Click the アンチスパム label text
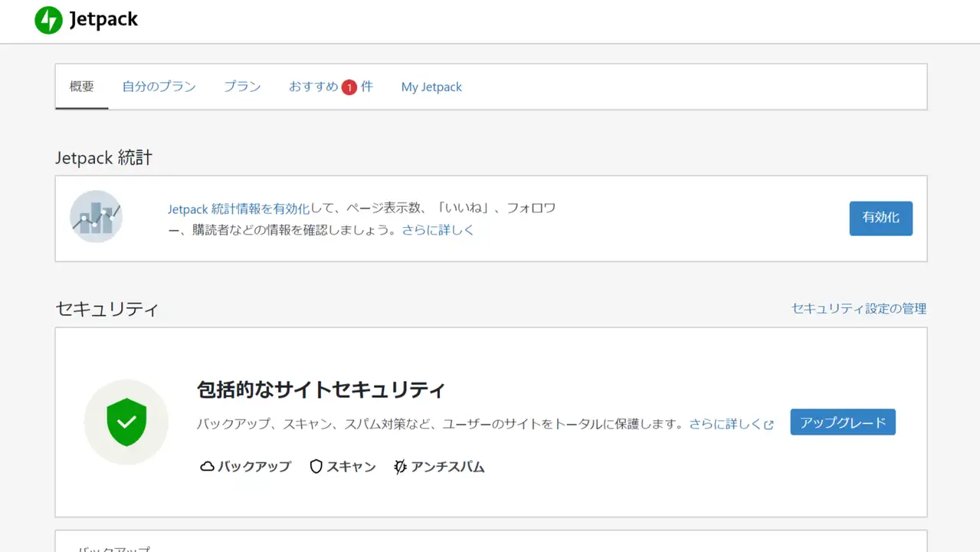Screen dimensions: 980x552 448,466
